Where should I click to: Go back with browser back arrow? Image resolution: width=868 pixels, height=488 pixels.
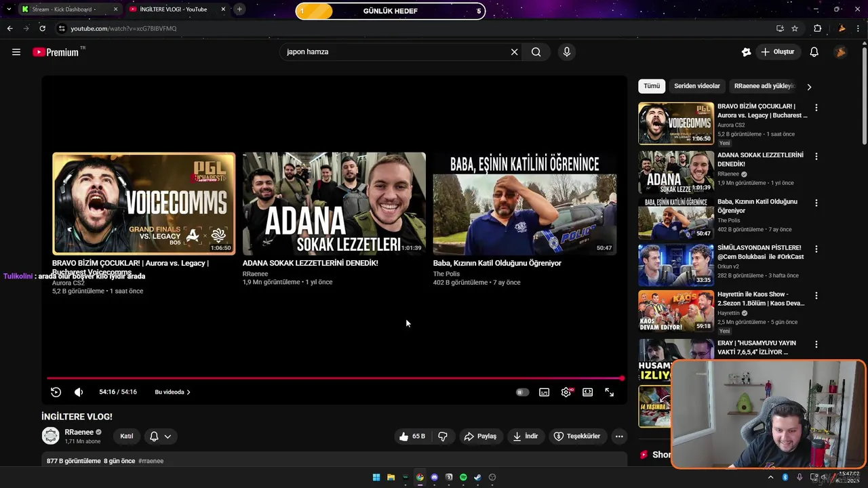tap(9, 28)
